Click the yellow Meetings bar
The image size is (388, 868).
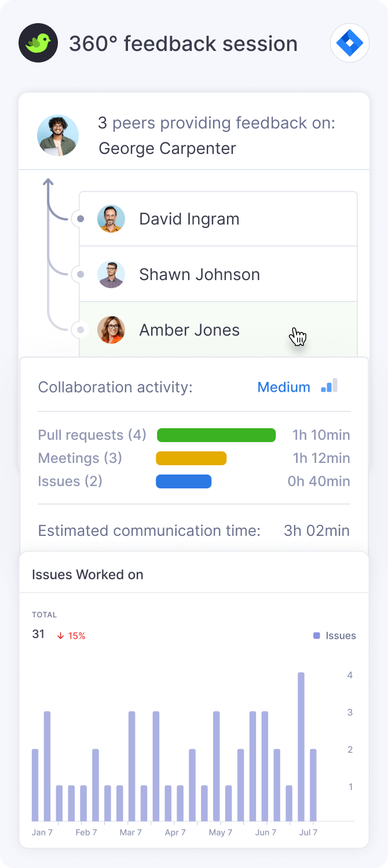coord(191,458)
